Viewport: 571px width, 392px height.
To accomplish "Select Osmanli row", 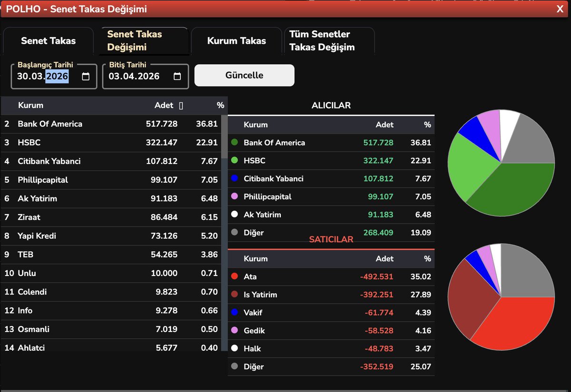I will click(x=111, y=329).
